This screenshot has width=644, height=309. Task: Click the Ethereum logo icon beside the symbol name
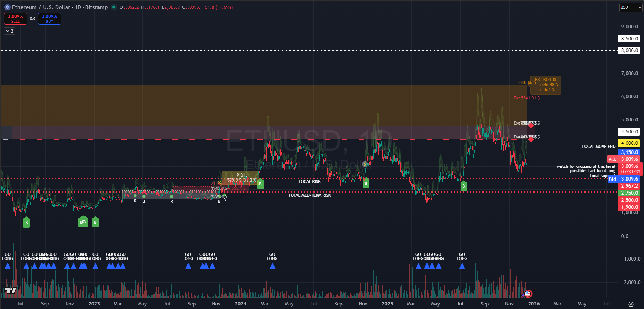(7, 7)
